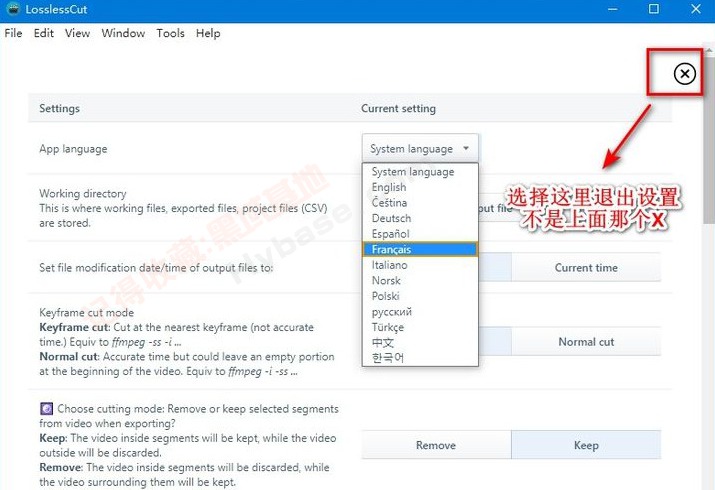Minimize the LosslessCut window
The image size is (715, 490).
(x=612, y=9)
